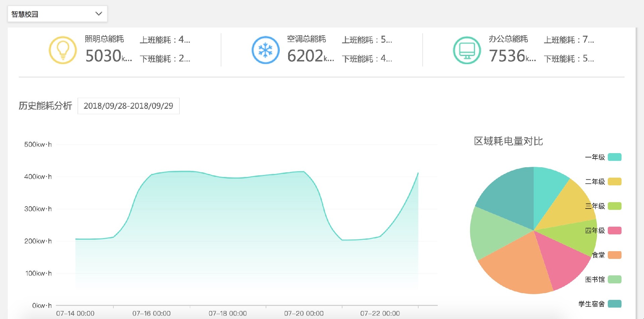Viewport: 644px width, 319px height.
Task: Click the 6202 air conditioning energy value
Action: [305, 56]
